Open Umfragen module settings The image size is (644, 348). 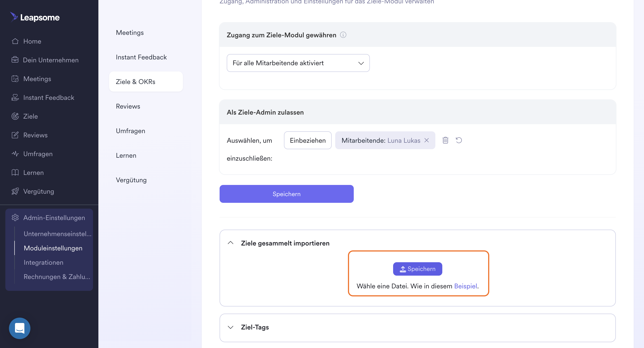[x=131, y=131]
